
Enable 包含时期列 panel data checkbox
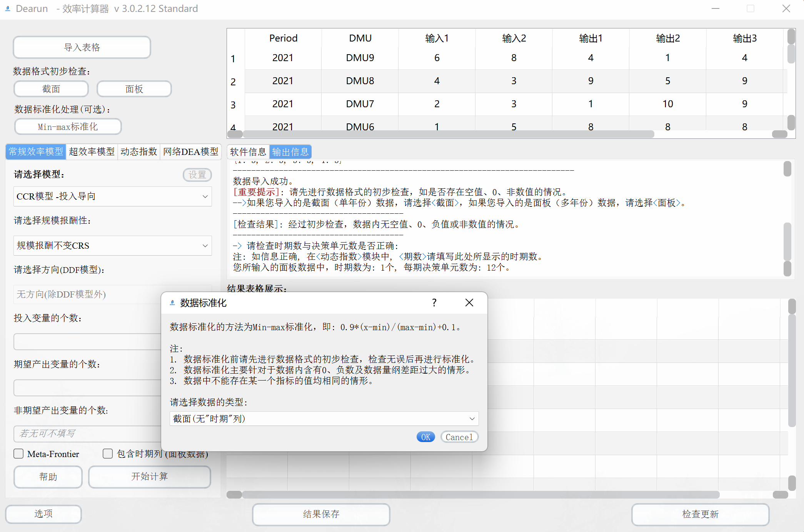108,454
